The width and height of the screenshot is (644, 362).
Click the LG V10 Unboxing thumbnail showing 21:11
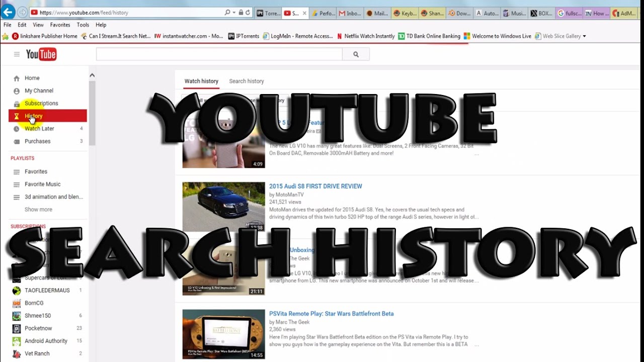click(223, 270)
